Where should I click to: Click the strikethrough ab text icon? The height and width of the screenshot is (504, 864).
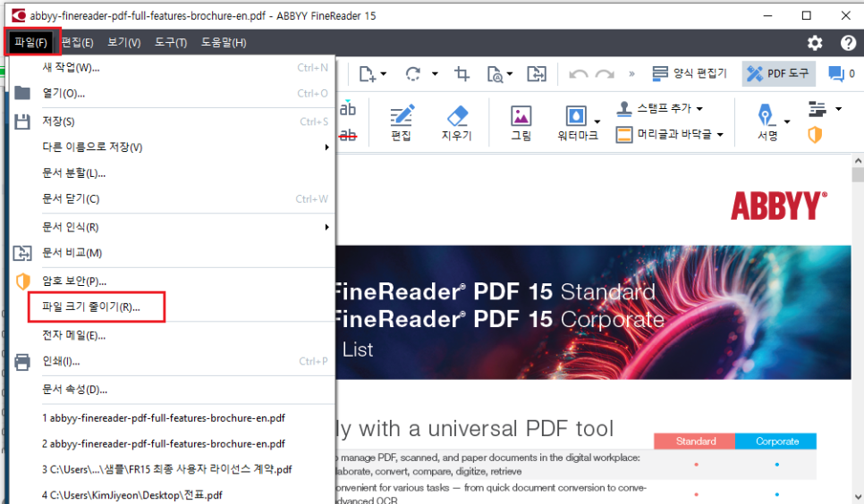[348, 134]
